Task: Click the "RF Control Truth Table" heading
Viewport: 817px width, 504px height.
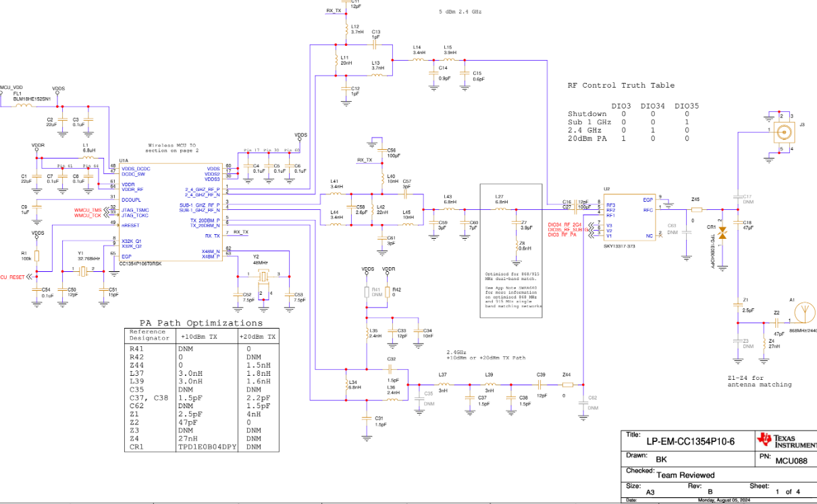Action: 621,86
